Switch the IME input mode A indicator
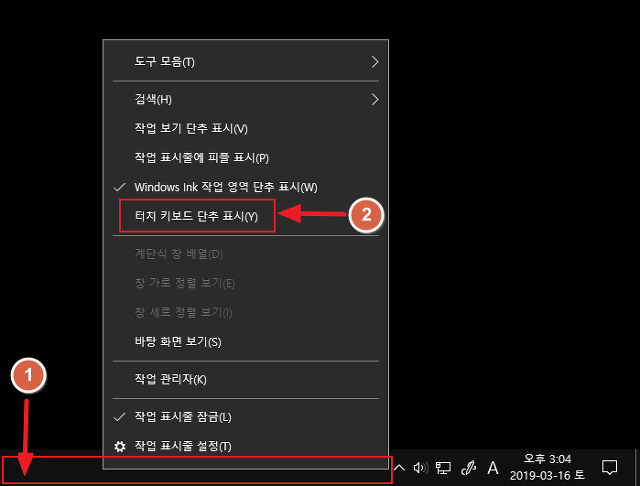640x486 pixels. pos(493,468)
